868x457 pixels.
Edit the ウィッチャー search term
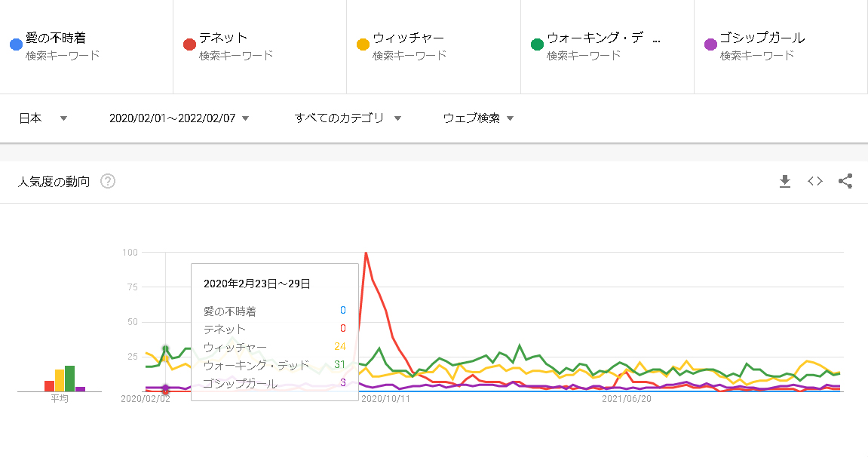tap(408, 38)
